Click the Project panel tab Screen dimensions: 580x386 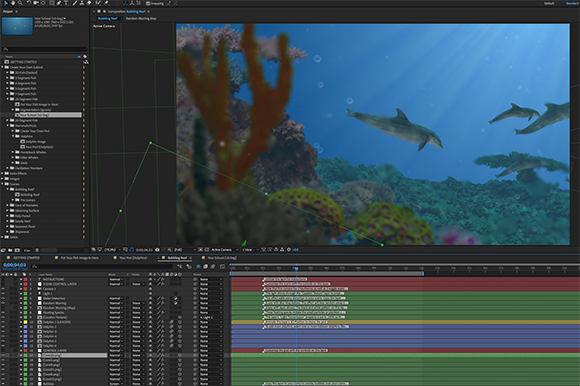tap(8, 11)
